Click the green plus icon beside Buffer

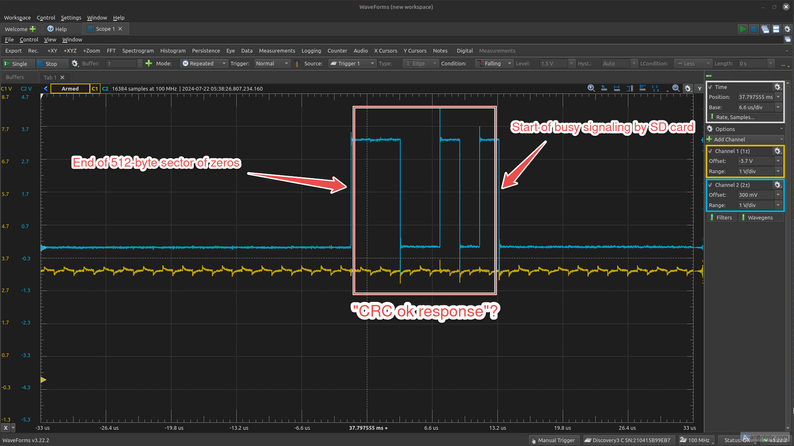[148, 63]
